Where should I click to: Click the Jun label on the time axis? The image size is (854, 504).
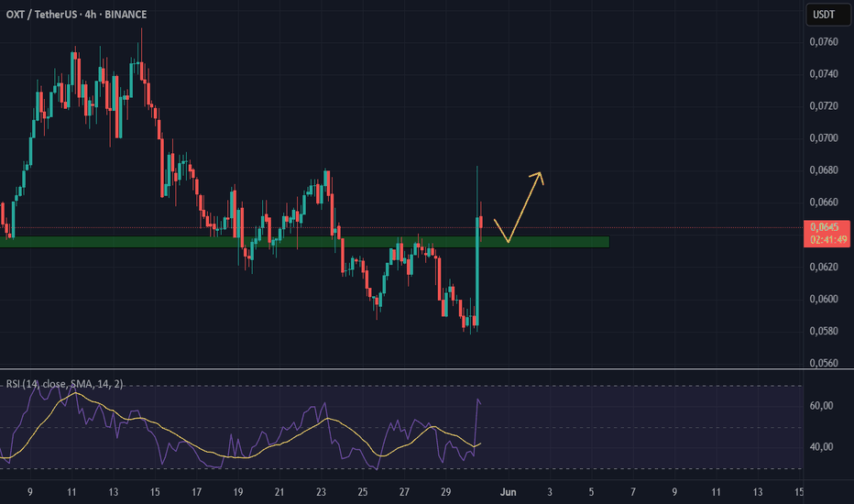[x=509, y=492]
